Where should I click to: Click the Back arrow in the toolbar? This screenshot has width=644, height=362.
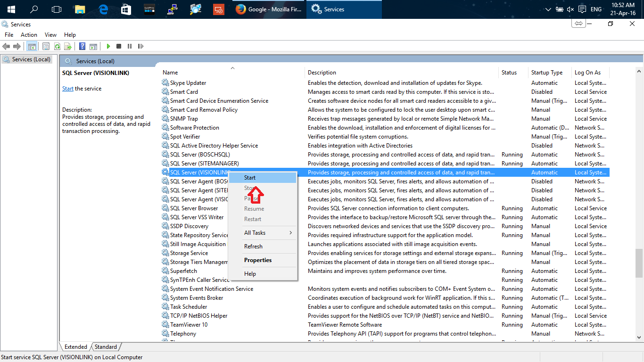(x=6, y=46)
